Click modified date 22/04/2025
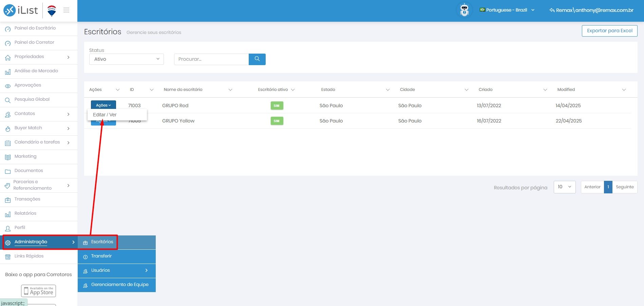This screenshot has width=644, height=306. (569, 121)
